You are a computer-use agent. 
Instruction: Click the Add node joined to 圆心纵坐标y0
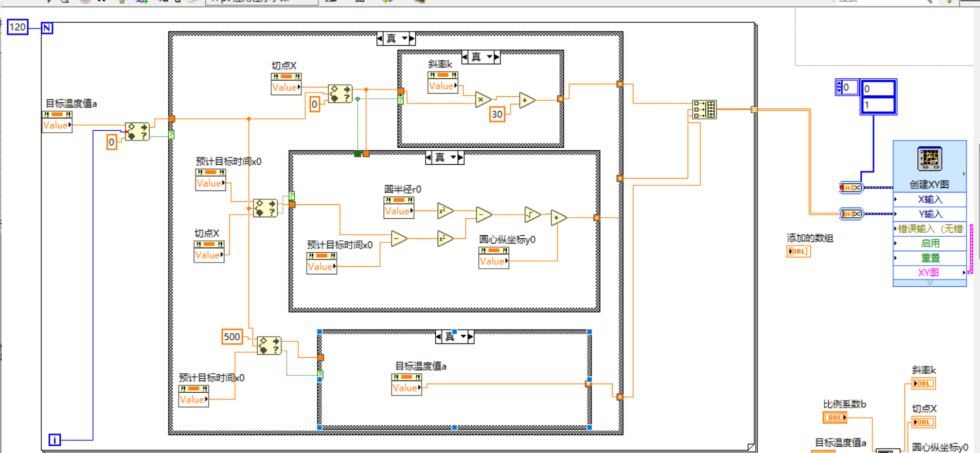tap(558, 218)
